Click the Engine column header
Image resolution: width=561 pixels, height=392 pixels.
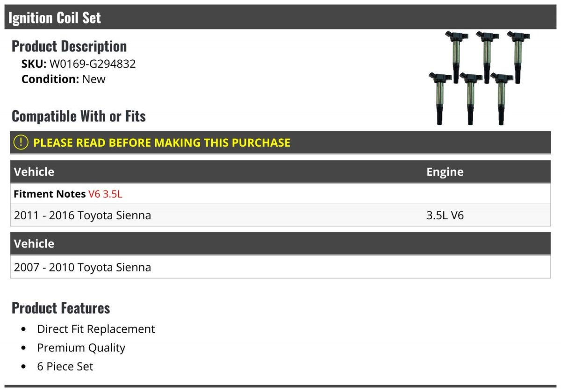pyautogui.click(x=445, y=172)
